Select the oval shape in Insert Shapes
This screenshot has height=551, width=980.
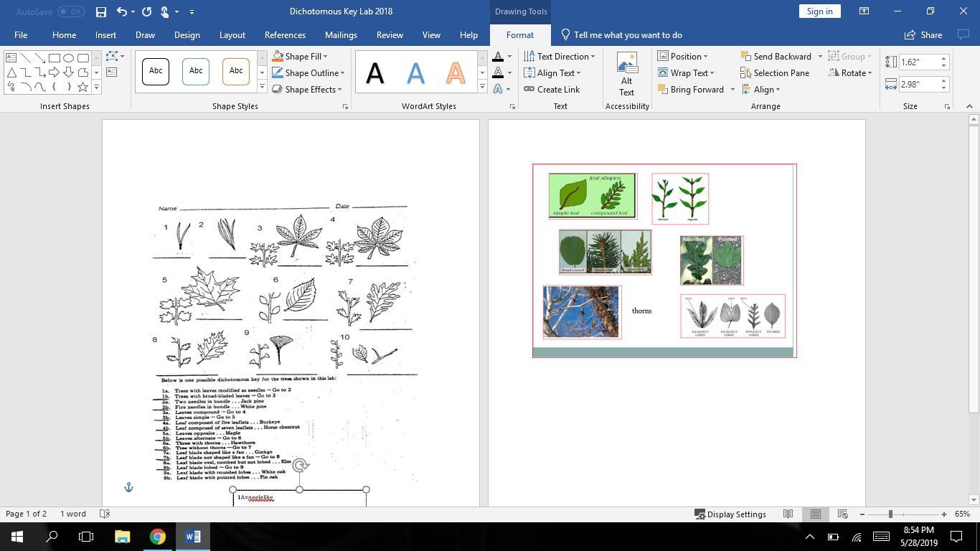click(x=69, y=57)
